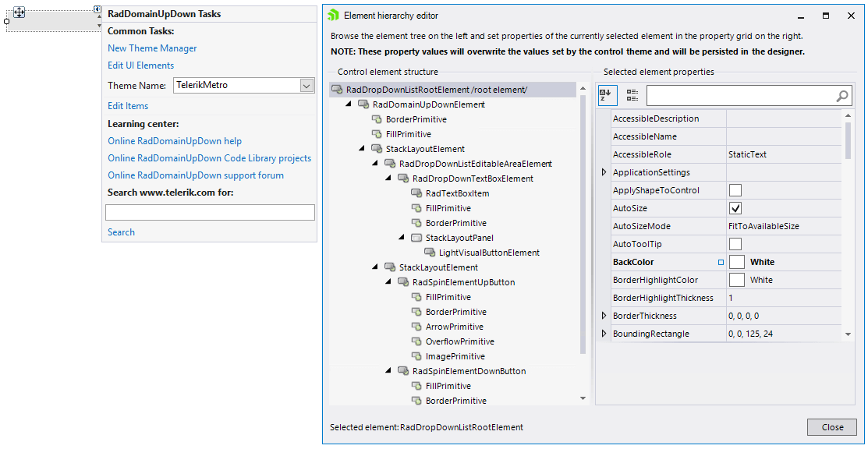The image size is (868, 449).
Task: Uncheck the AutoSize property checkbox
Action: pos(736,207)
